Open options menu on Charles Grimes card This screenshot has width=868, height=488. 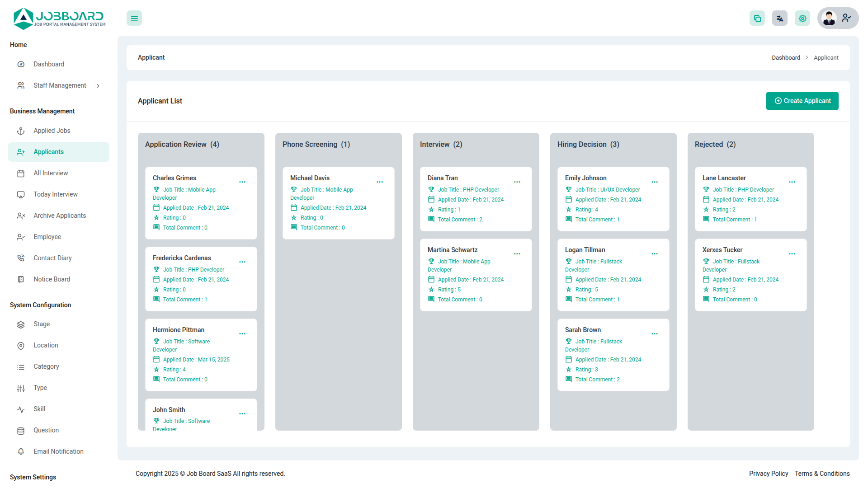tap(242, 182)
